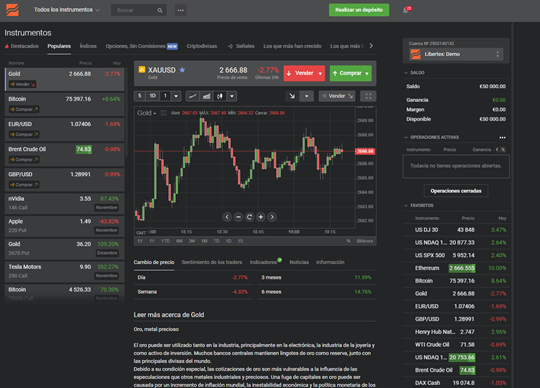The height and width of the screenshot is (388, 540).
Task: Open Bitácora on chart footer
Action: coord(365,241)
